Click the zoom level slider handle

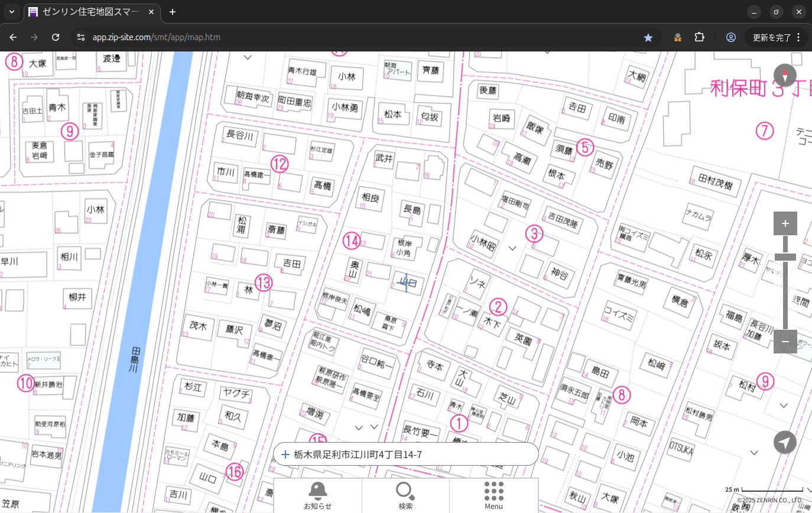(x=785, y=257)
